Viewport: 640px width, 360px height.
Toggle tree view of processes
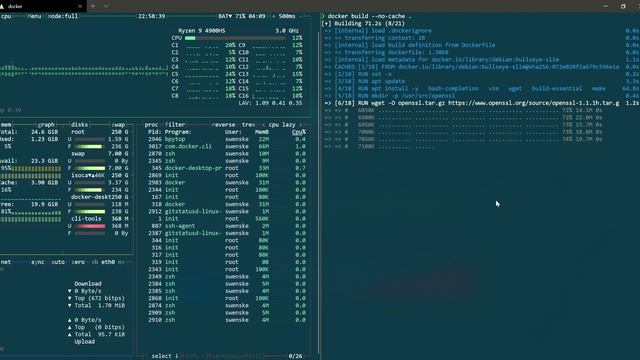(x=248, y=124)
